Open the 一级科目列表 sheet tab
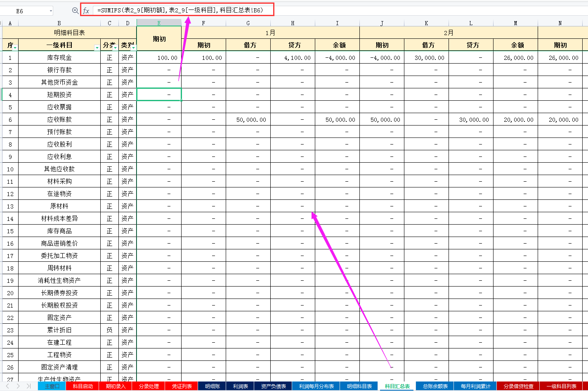 coord(561,386)
